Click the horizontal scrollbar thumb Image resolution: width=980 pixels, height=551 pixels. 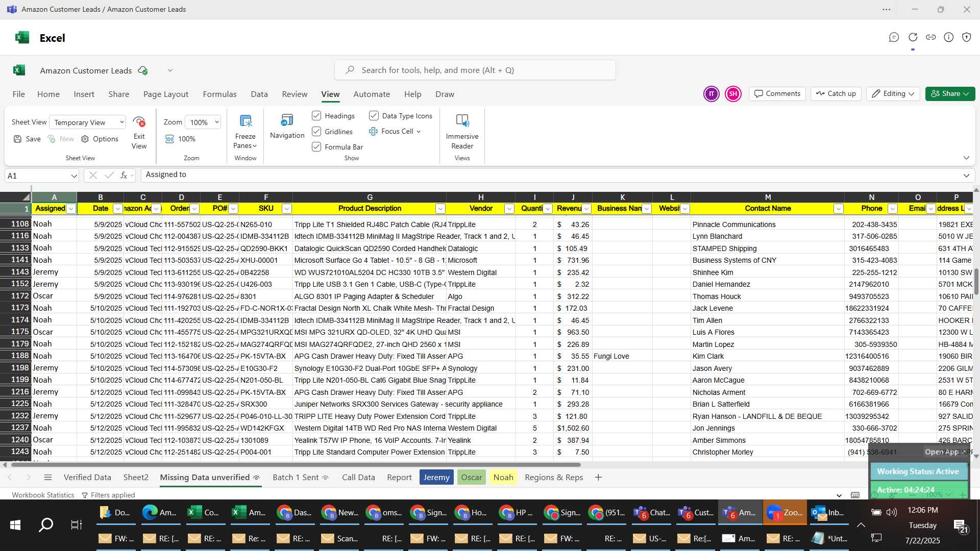[x=296, y=465]
